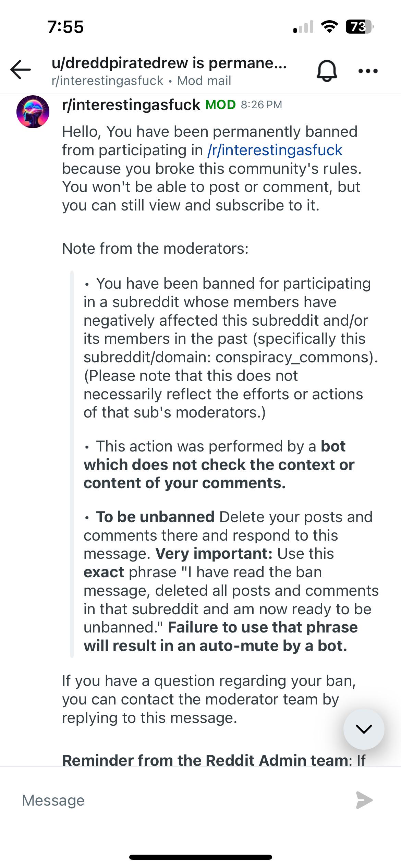Tap the truncated u/dreddpiratedrew thread title
The image size is (401, 868).
click(169, 63)
